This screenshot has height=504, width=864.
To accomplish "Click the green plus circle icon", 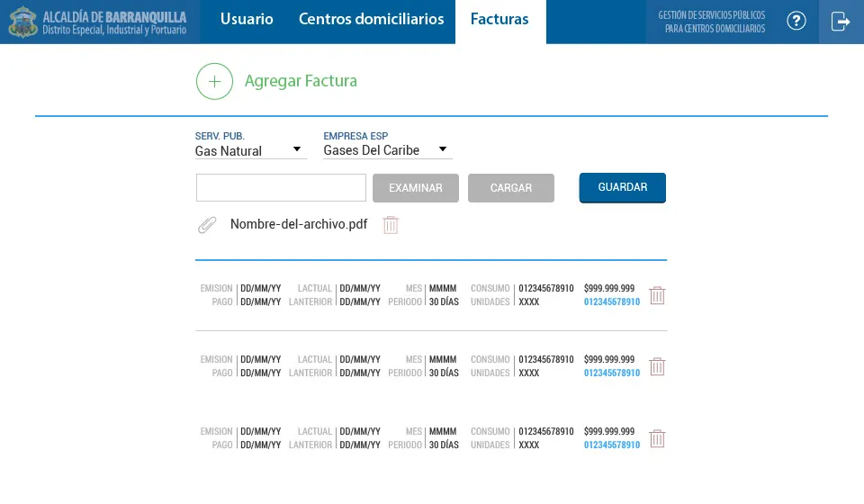I will tap(214, 82).
